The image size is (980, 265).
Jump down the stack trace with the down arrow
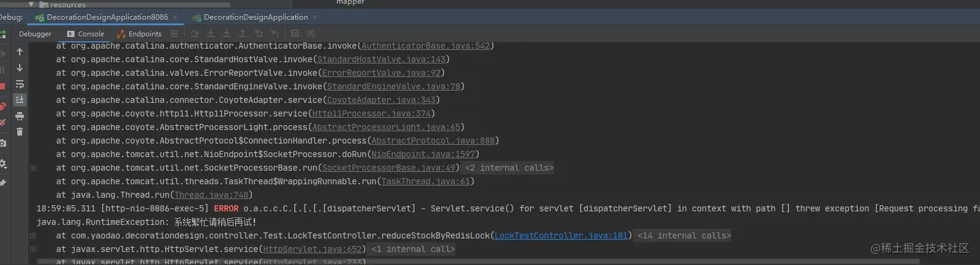20,68
